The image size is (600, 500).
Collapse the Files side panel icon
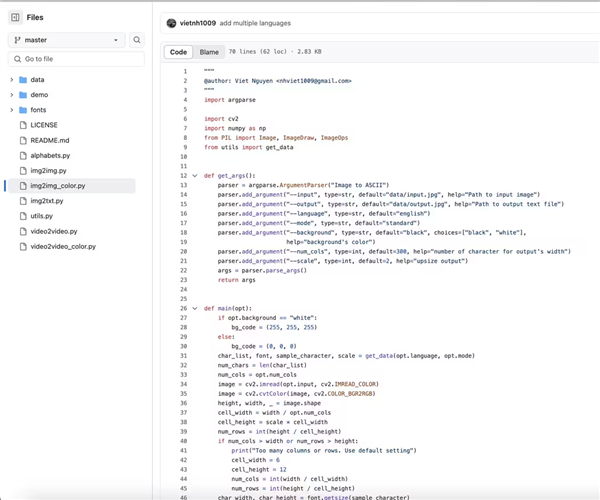click(x=15, y=17)
